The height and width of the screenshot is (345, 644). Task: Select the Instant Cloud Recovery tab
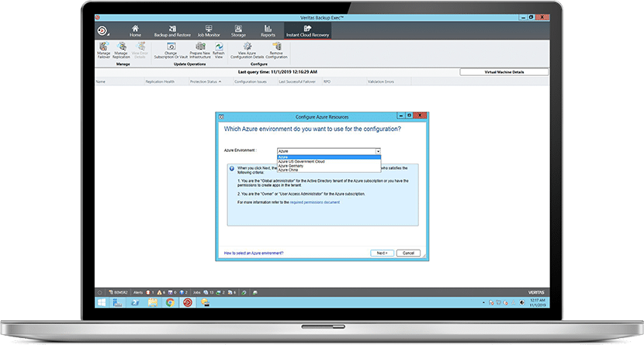pyautogui.click(x=307, y=31)
